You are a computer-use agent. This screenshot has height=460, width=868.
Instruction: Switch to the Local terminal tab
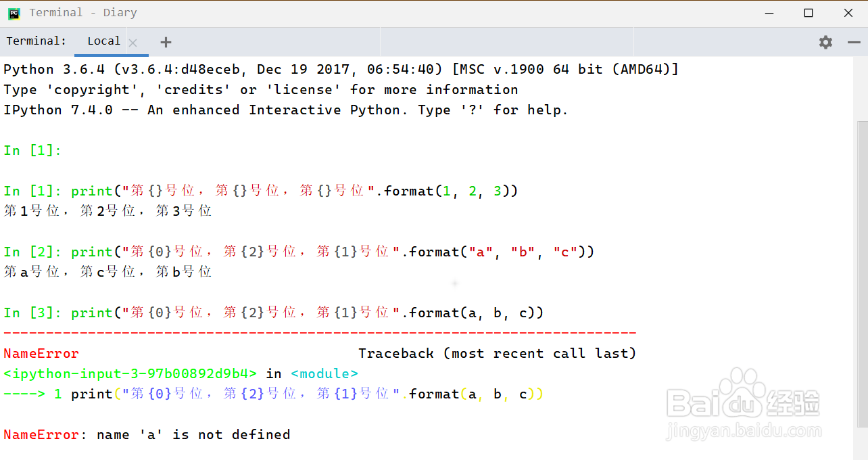103,41
